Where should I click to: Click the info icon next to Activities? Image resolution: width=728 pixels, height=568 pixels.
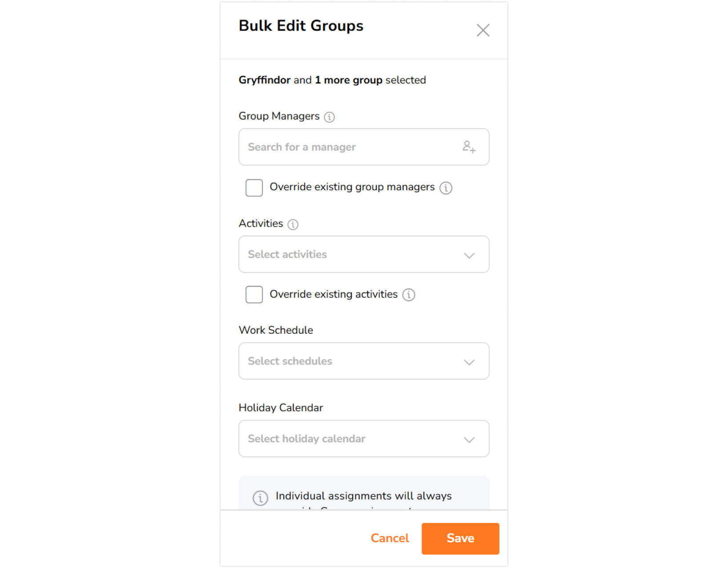(293, 224)
